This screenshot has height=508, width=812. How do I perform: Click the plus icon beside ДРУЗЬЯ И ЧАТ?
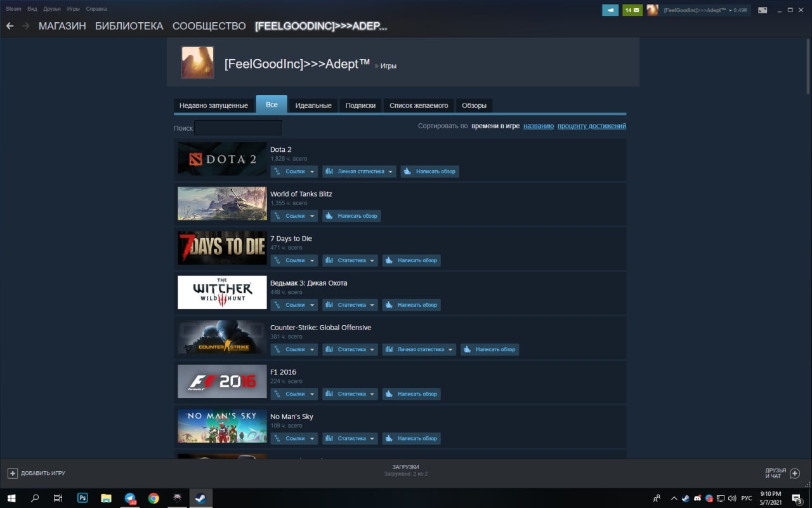[795, 473]
